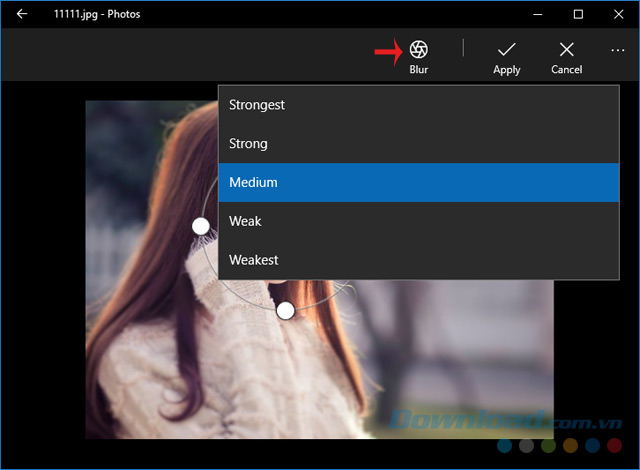The width and height of the screenshot is (640, 470).
Task: Maximize the Photos window
Action: 578,14
